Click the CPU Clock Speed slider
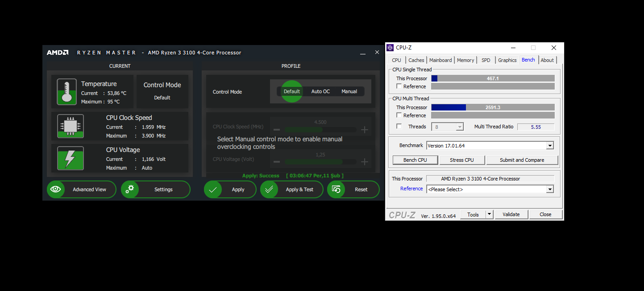 320,130
